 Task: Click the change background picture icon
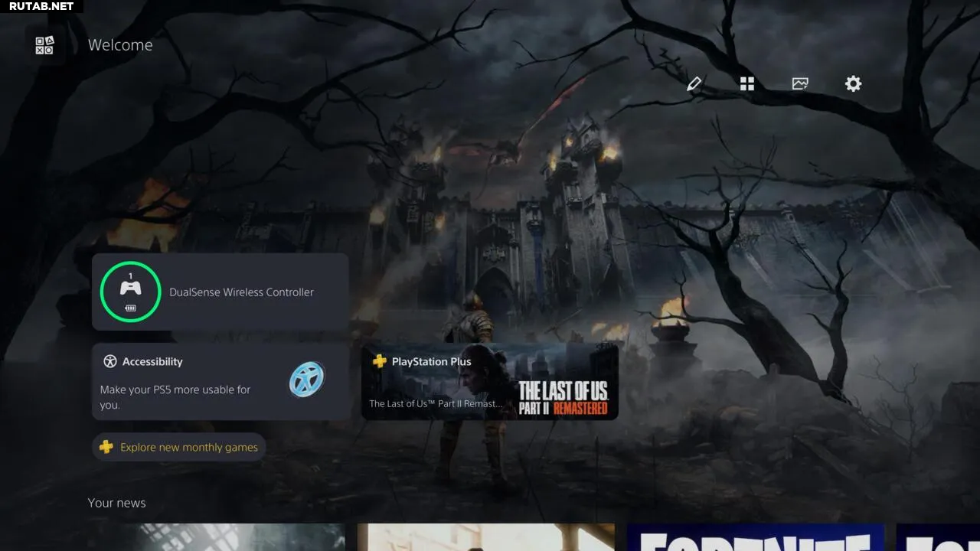pos(800,83)
